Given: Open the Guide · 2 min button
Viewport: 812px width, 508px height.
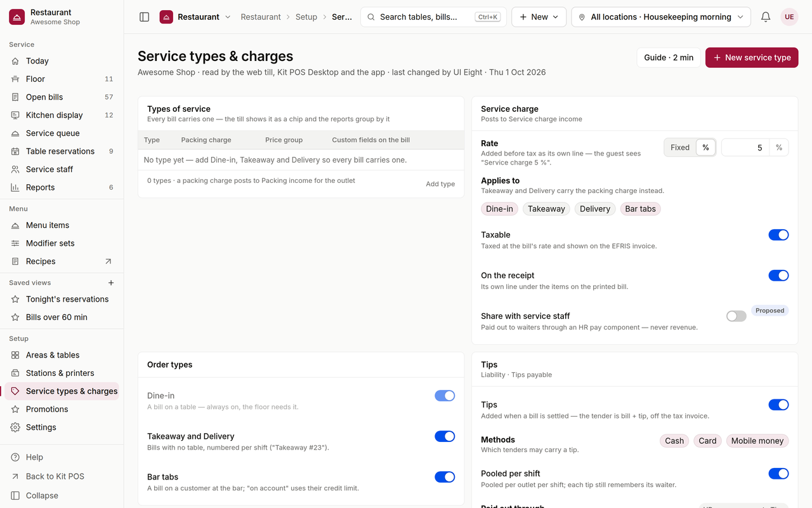Looking at the screenshot, I should [669, 57].
